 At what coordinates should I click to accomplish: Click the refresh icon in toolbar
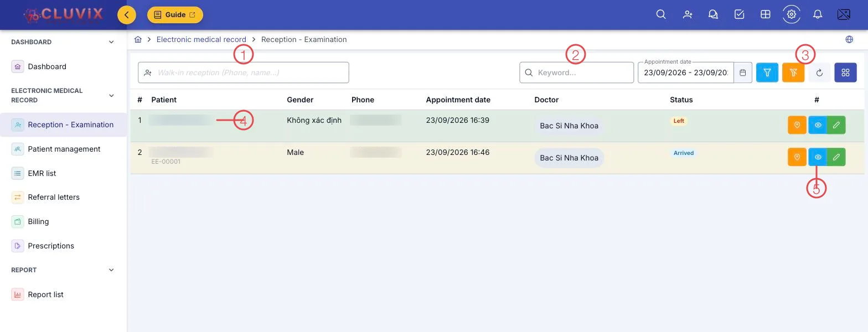tap(819, 72)
